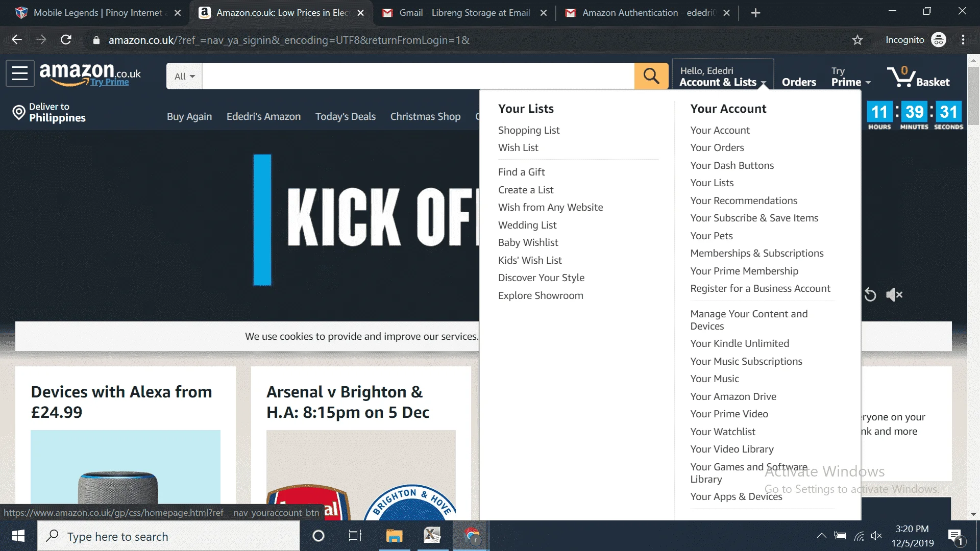Open Your Music Subscriptions
Image resolution: width=980 pixels, height=551 pixels.
(746, 361)
